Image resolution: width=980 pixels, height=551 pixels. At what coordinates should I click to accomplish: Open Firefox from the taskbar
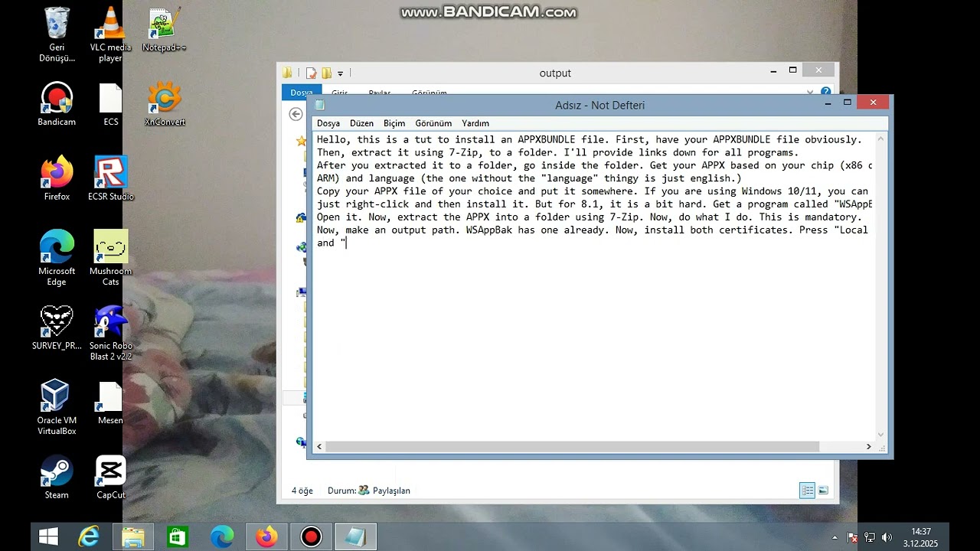(266, 537)
